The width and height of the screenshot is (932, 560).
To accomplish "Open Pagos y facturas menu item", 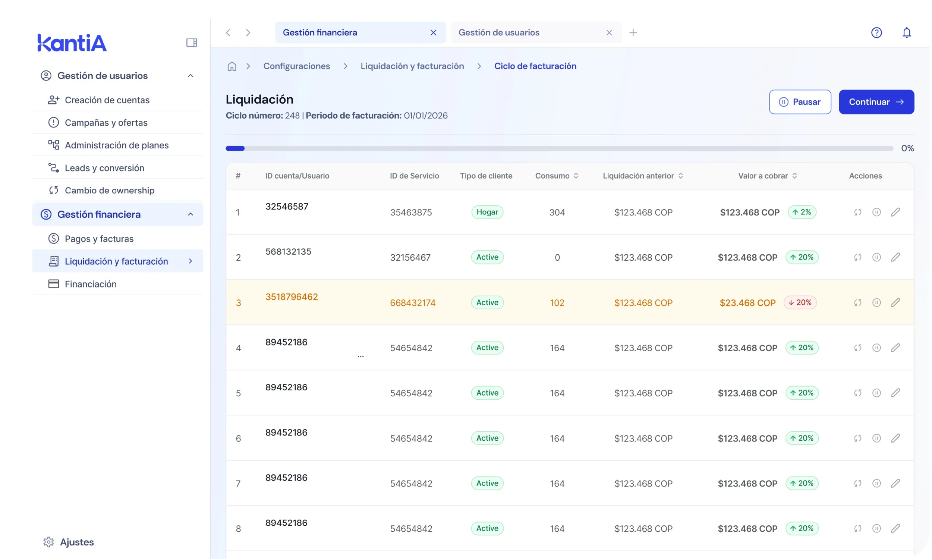I will 99,239.
